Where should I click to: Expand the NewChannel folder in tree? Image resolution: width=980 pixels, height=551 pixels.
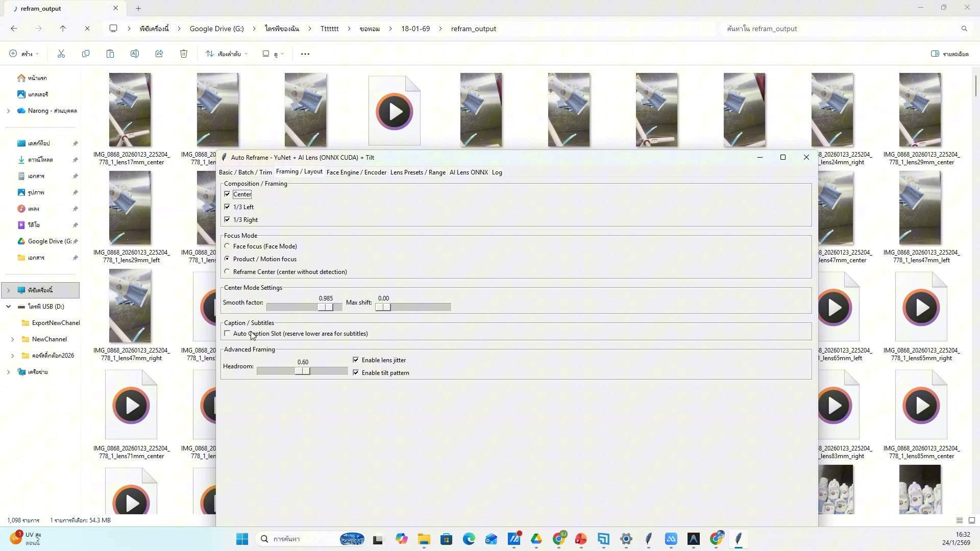[x=12, y=339]
